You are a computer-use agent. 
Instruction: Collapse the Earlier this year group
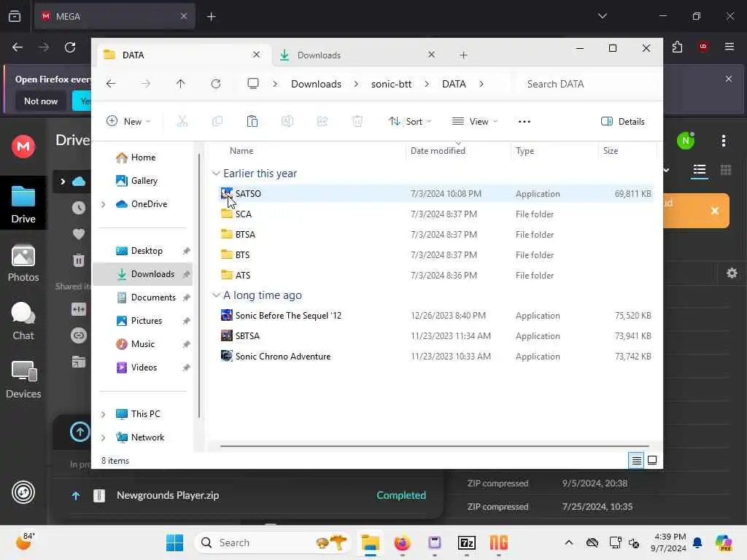[216, 174]
